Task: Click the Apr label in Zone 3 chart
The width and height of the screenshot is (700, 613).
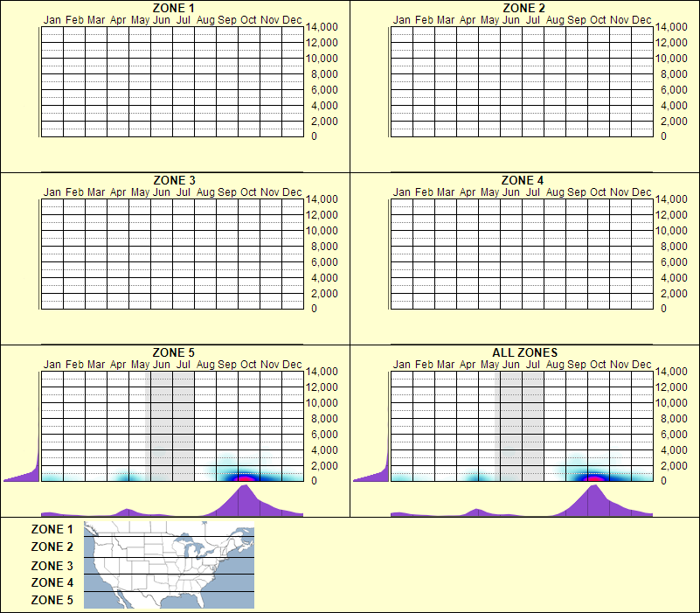Action: [117, 190]
